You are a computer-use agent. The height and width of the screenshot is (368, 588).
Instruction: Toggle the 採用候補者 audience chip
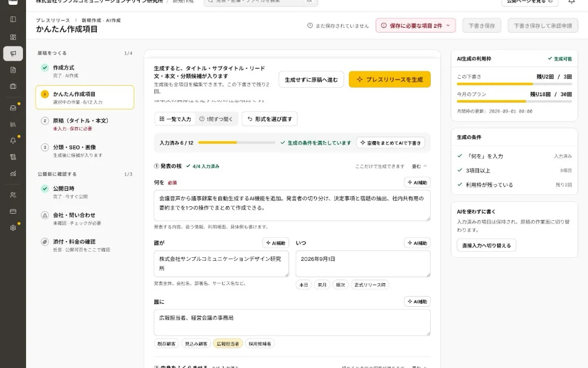260,344
